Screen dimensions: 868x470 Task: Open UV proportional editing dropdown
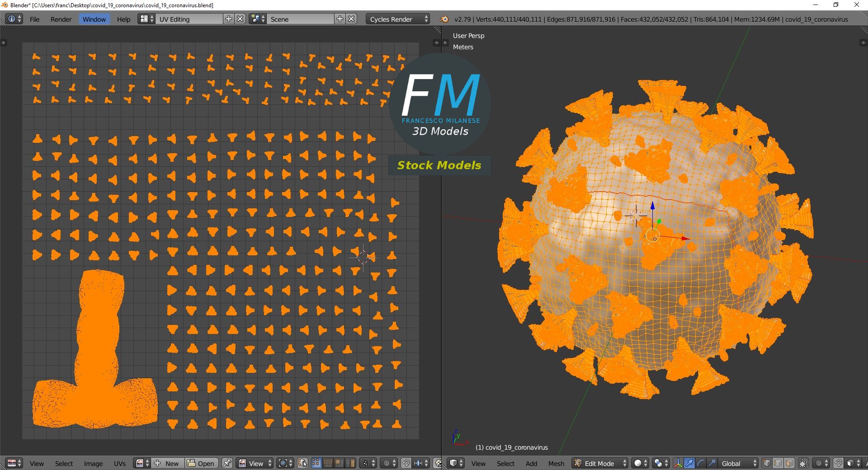point(389,463)
